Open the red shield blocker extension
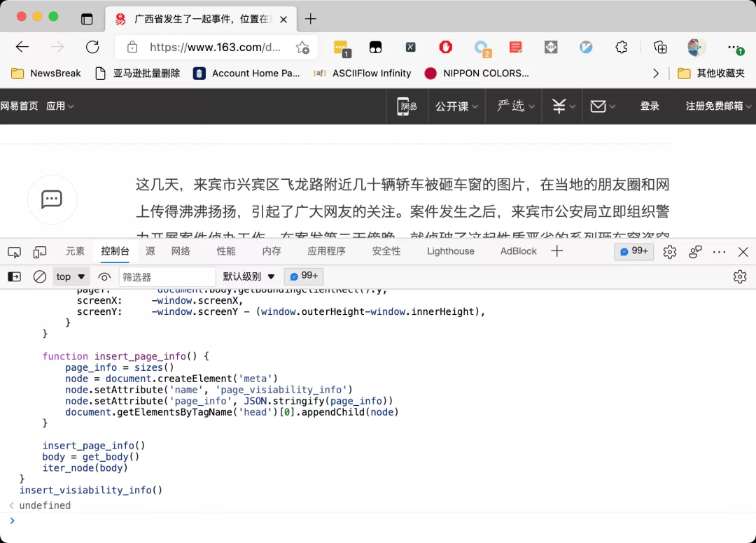This screenshot has height=543, width=756. point(445,47)
